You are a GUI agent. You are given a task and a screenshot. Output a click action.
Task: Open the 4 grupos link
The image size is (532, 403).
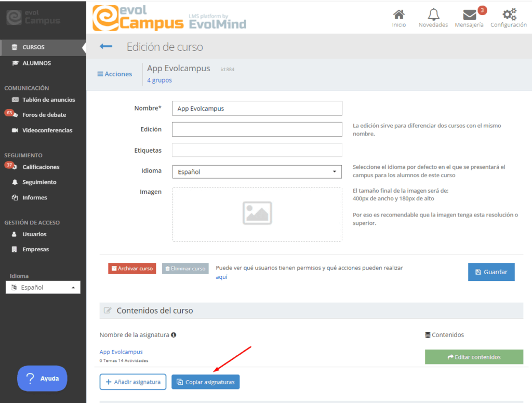159,80
